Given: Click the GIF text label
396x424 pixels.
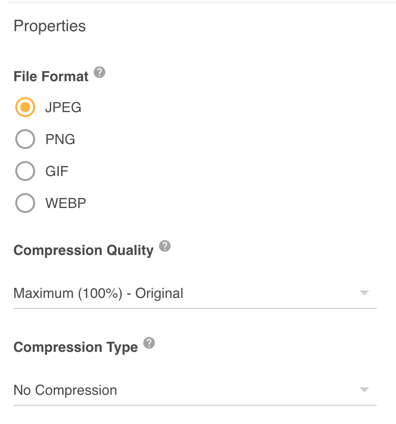Looking at the screenshot, I should (57, 171).
